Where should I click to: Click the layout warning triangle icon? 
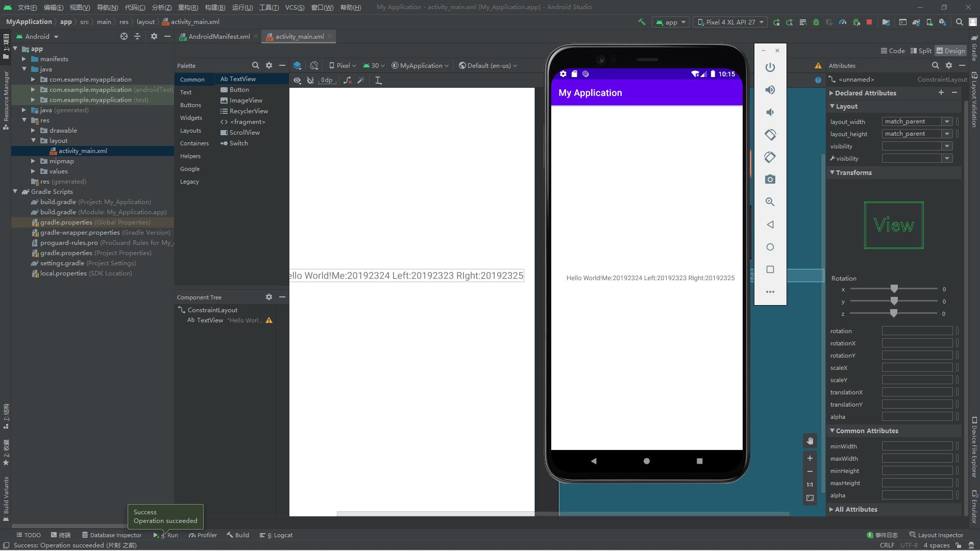pyautogui.click(x=818, y=65)
